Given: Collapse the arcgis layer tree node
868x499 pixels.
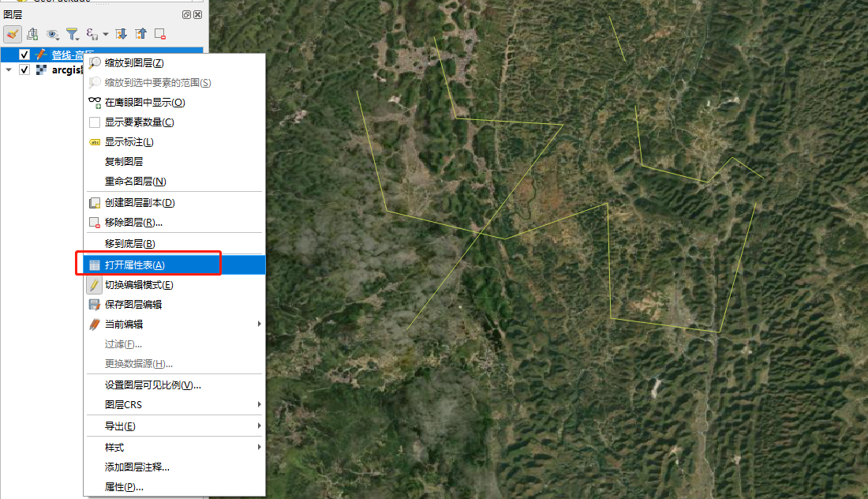Looking at the screenshot, I should (9, 69).
